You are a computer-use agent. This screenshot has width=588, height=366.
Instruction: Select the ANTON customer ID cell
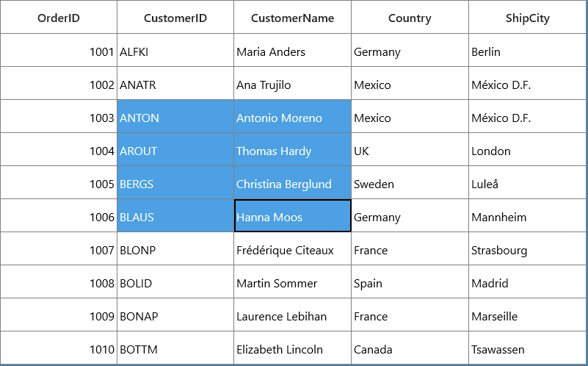pos(175,116)
